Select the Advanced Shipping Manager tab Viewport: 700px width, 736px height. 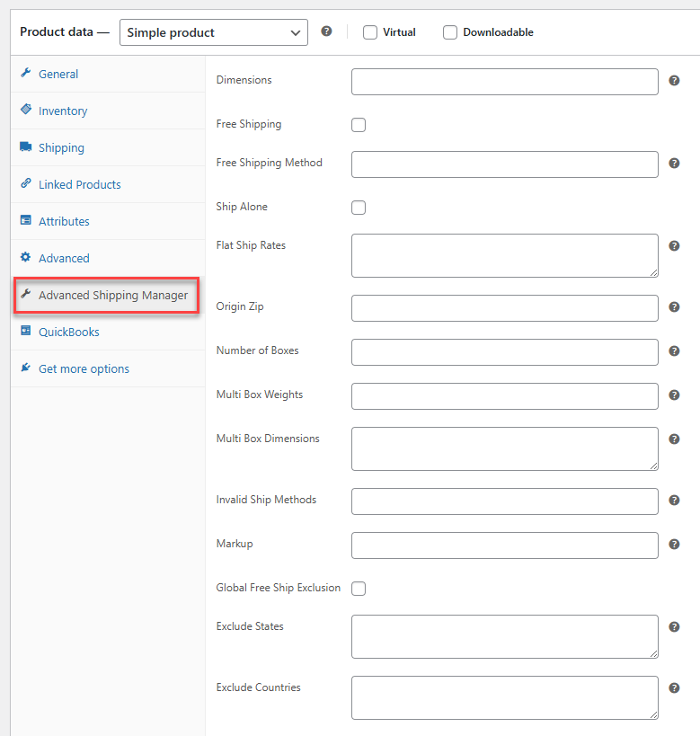pos(108,295)
